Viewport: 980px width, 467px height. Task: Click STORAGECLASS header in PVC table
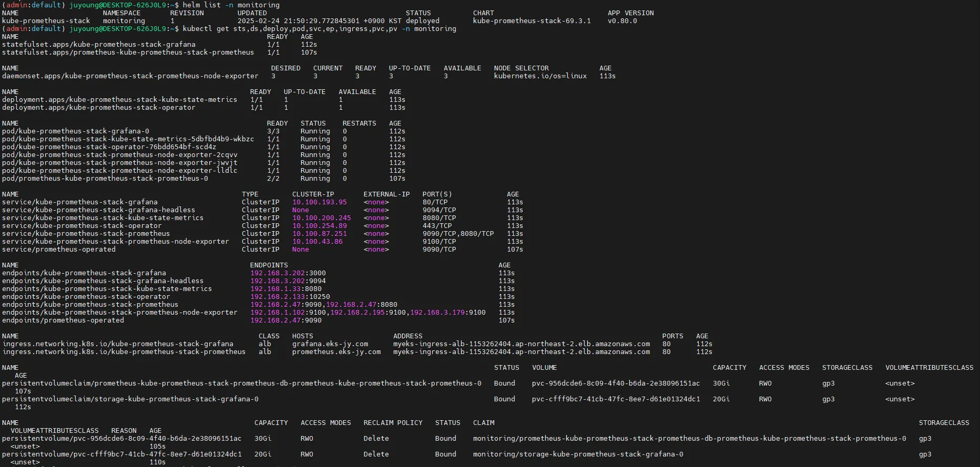848,368
